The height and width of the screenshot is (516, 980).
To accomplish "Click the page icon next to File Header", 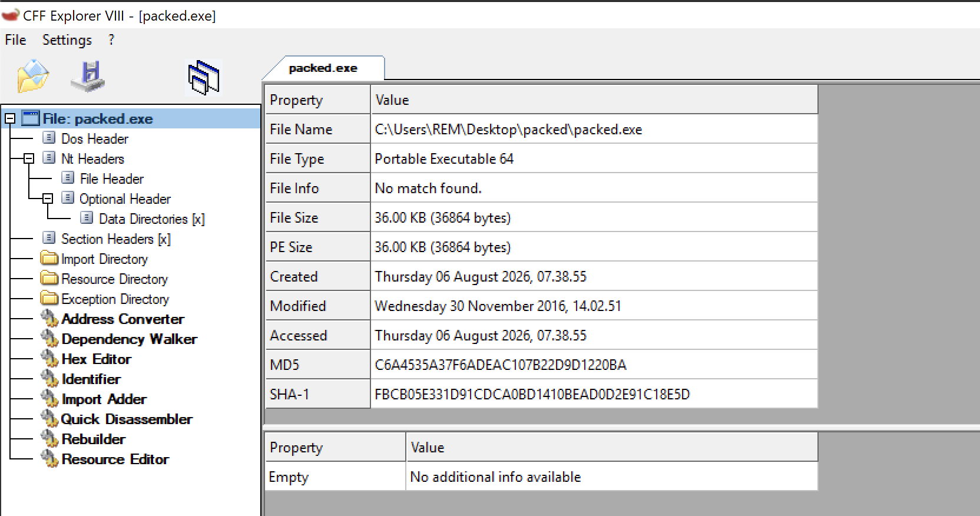I will tap(68, 178).
